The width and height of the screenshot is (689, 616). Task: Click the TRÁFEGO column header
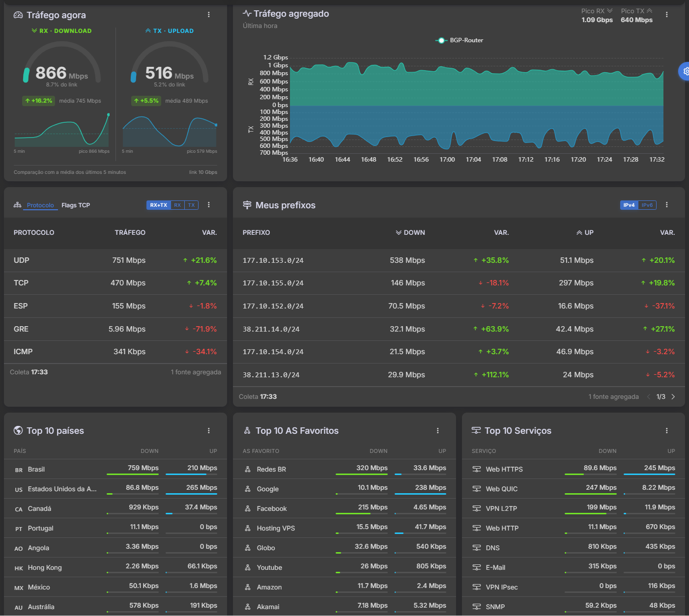tap(130, 233)
